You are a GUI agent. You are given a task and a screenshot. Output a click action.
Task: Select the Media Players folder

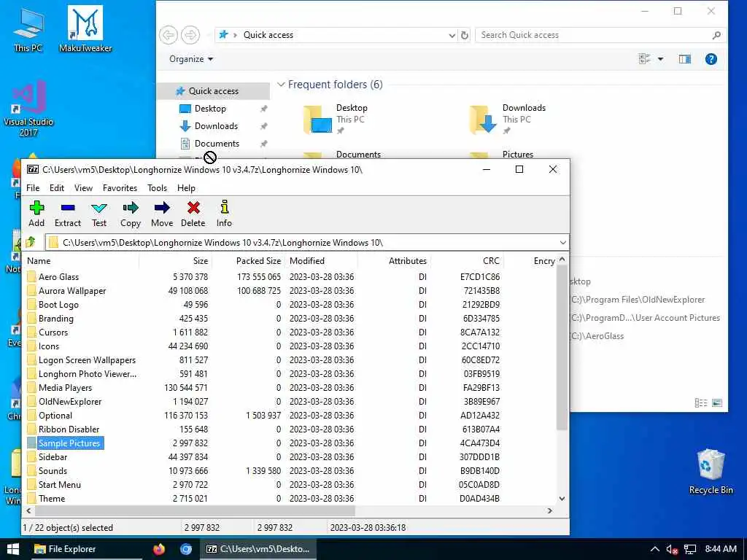coord(65,388)
